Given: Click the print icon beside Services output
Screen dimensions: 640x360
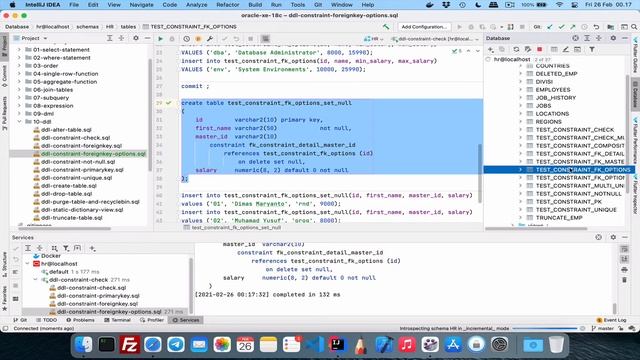Looking at the screenshot, I should click(x=624, y=270).
